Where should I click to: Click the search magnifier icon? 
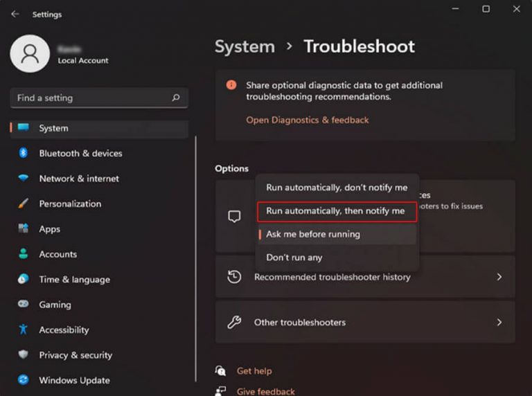point(176,98)
